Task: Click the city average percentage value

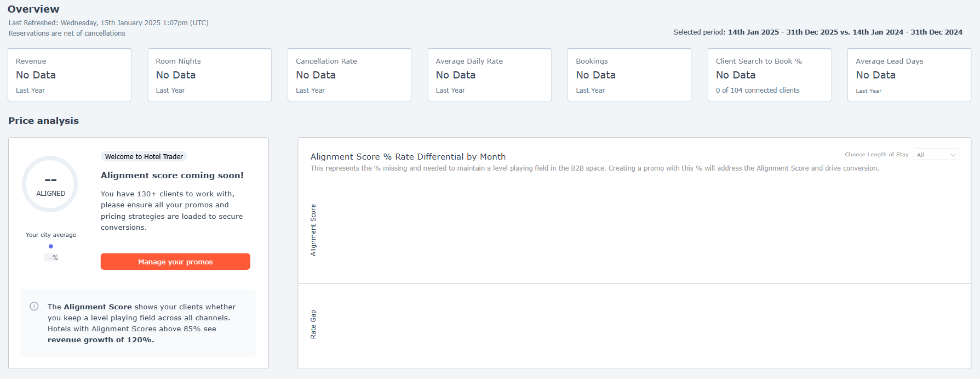Action: click(52, 257)
